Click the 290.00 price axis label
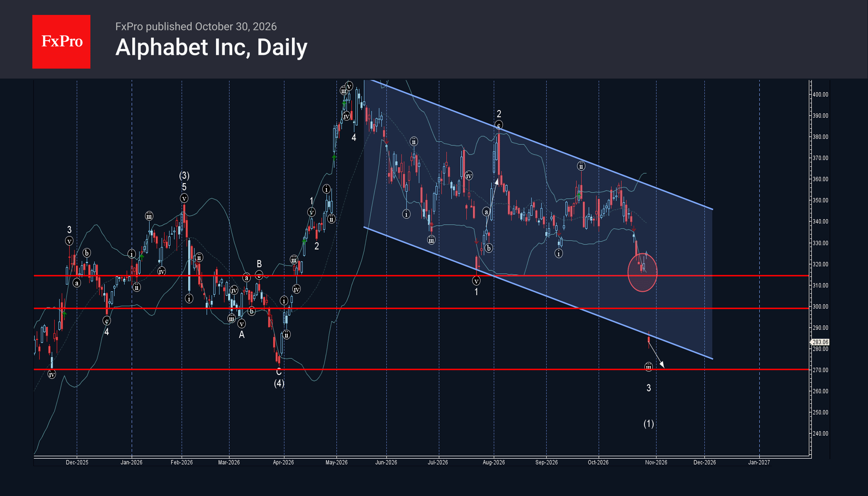Viewport: 868px width, 496px height. pos(820,328)
